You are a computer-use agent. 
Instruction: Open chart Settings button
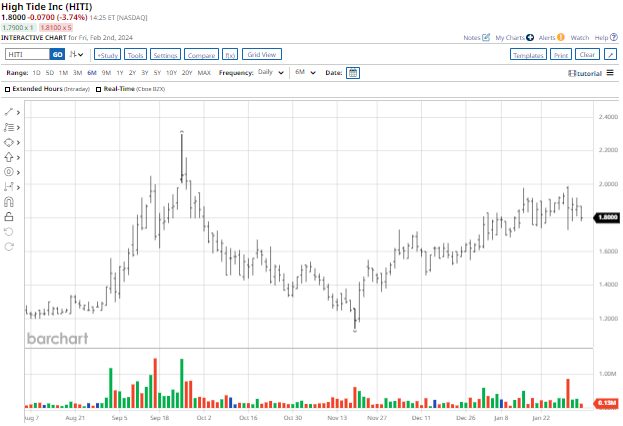[165, 55]
